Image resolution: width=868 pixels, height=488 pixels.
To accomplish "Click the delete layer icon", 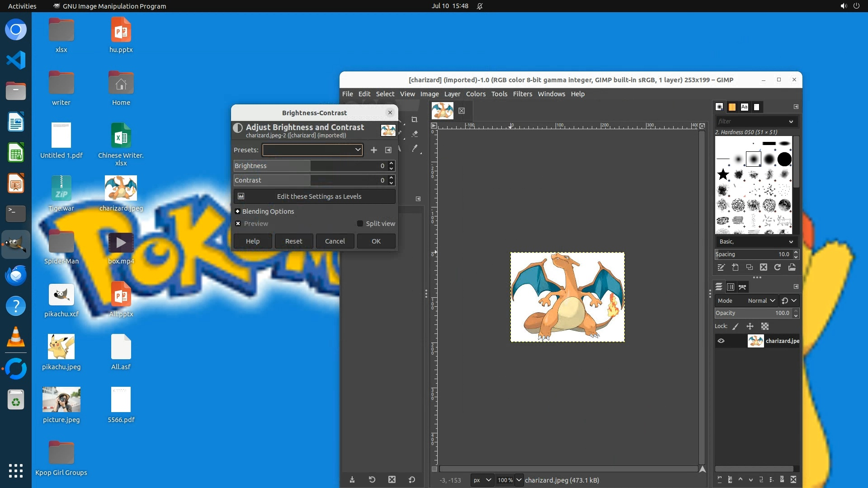I will tap(793, 480).
